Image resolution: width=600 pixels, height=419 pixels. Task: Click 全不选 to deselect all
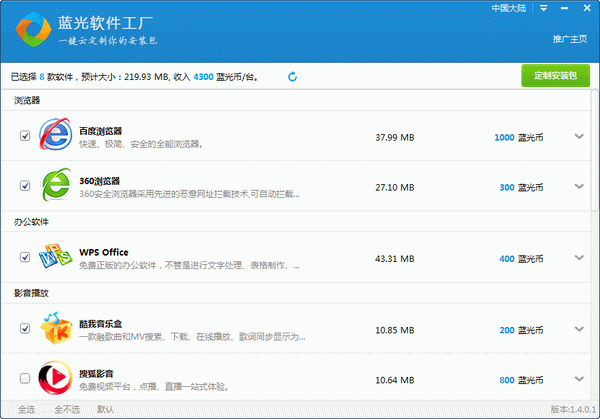tap(66, 409)
